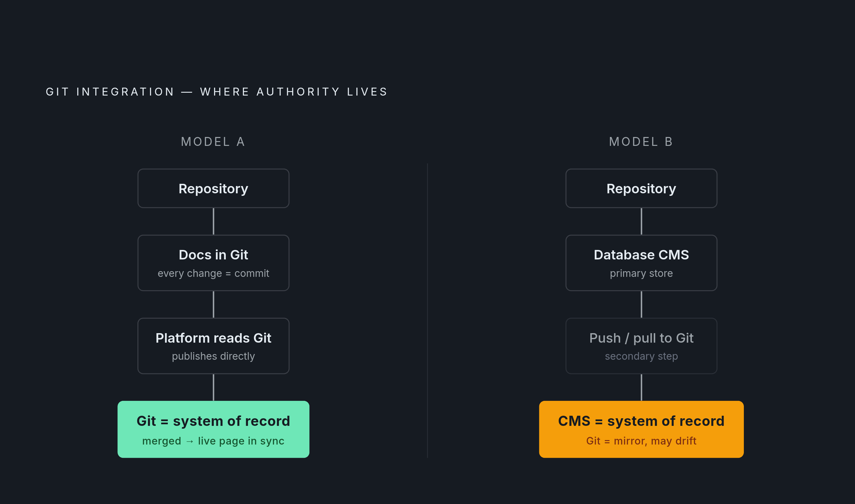Click the orange 'CMS = system of record' box
This screenshot has height=504, width=855.
641,429
